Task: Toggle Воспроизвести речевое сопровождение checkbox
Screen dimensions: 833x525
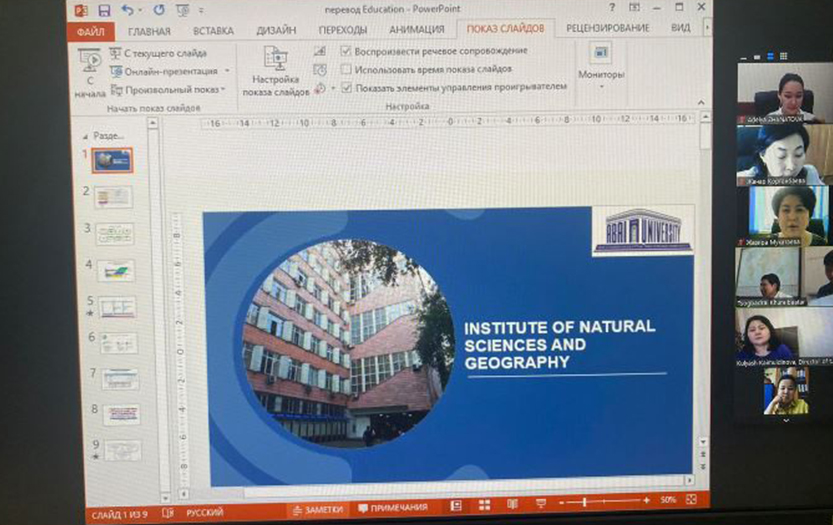Action: click(346, 50)
